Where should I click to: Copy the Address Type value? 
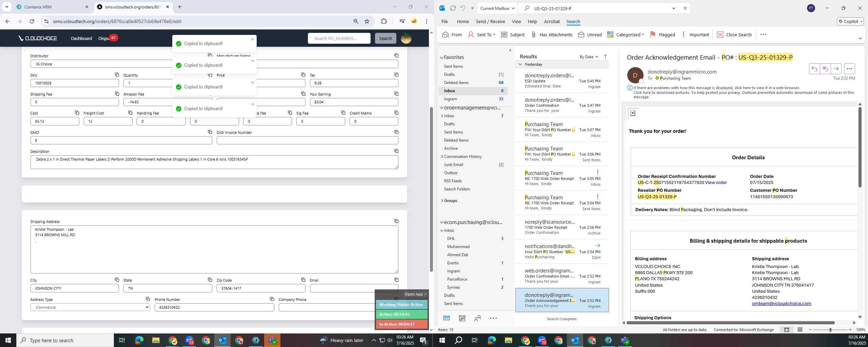tap(148, 299)
